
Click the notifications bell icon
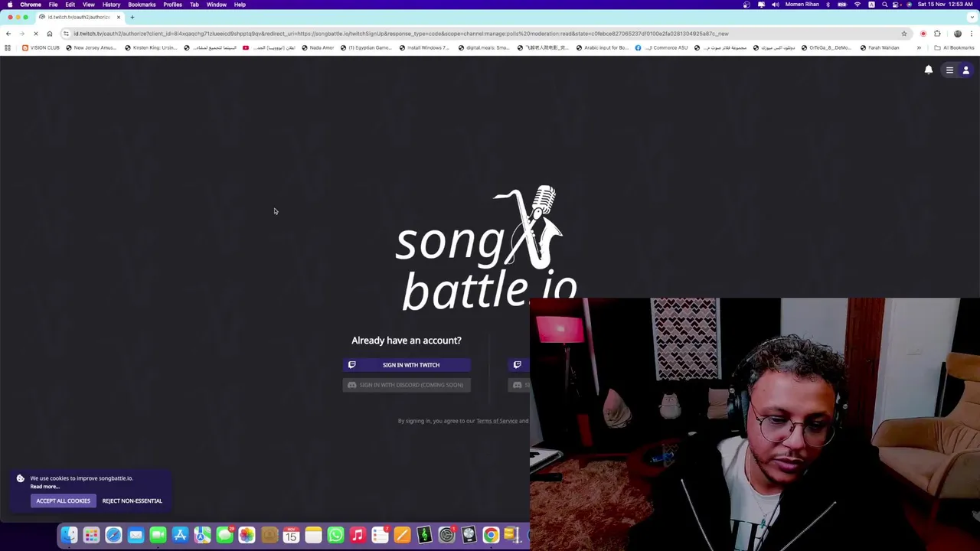(928, 70)
